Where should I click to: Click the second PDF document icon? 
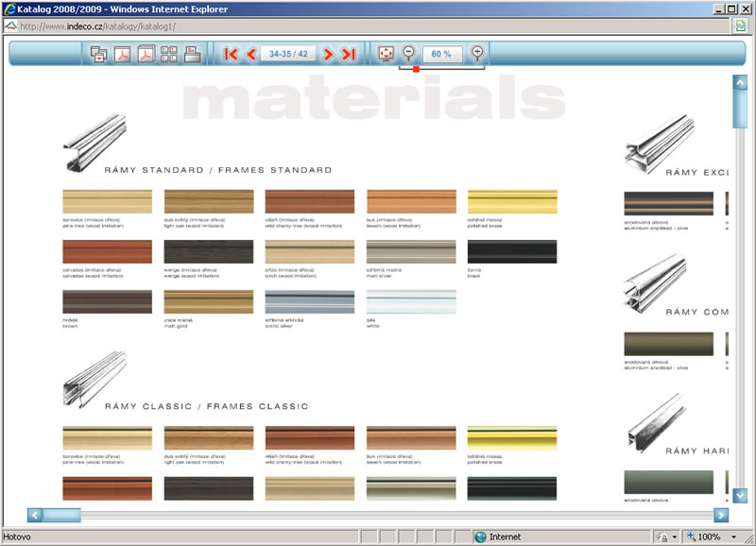(x=146, y=54)
